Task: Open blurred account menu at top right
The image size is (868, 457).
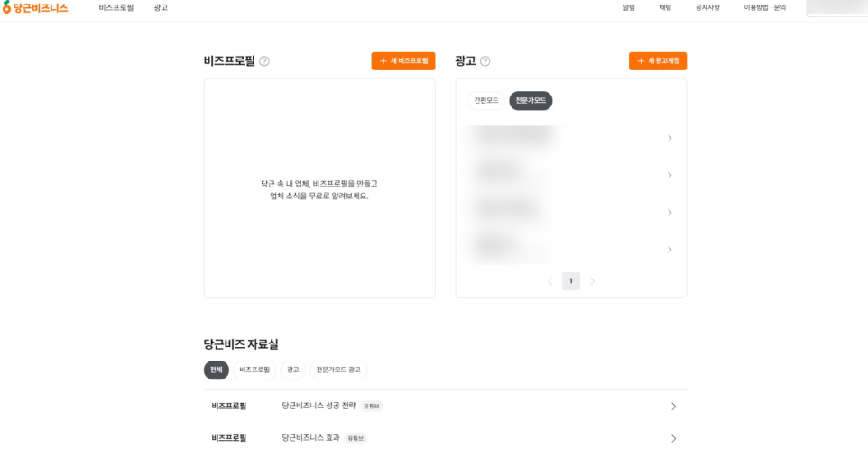Action: tap(836, 8)
